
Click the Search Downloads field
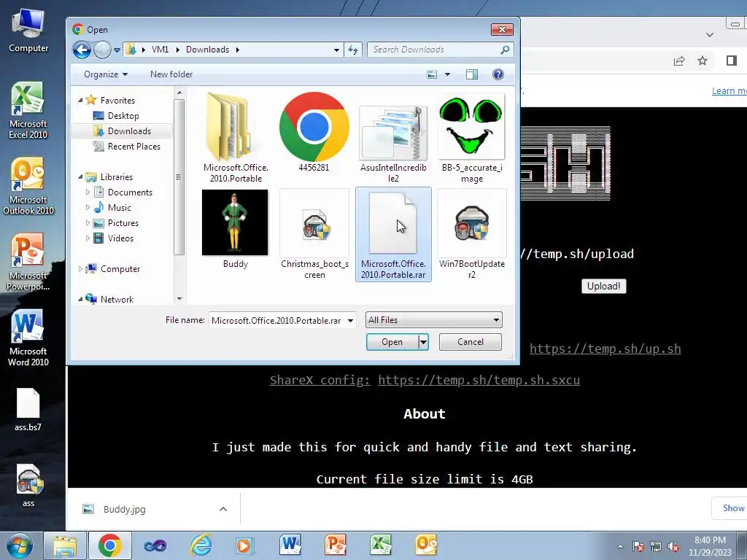coord(440,50)
